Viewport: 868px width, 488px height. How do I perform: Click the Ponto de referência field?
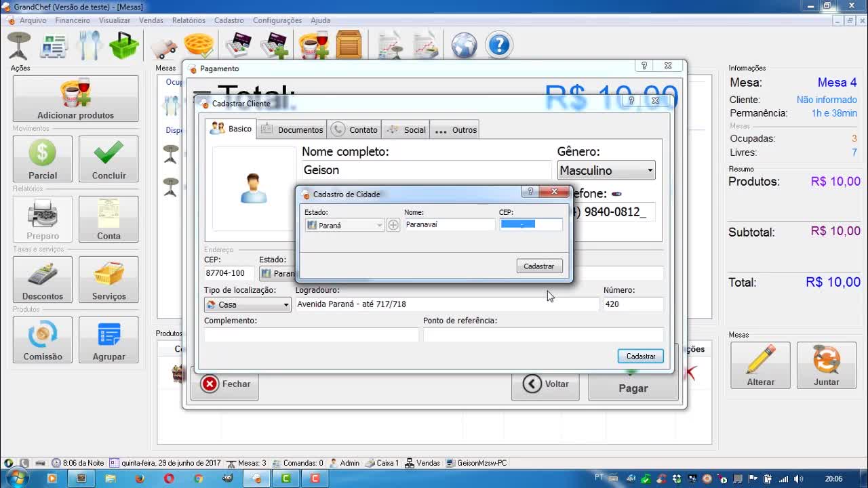[543, 334]
